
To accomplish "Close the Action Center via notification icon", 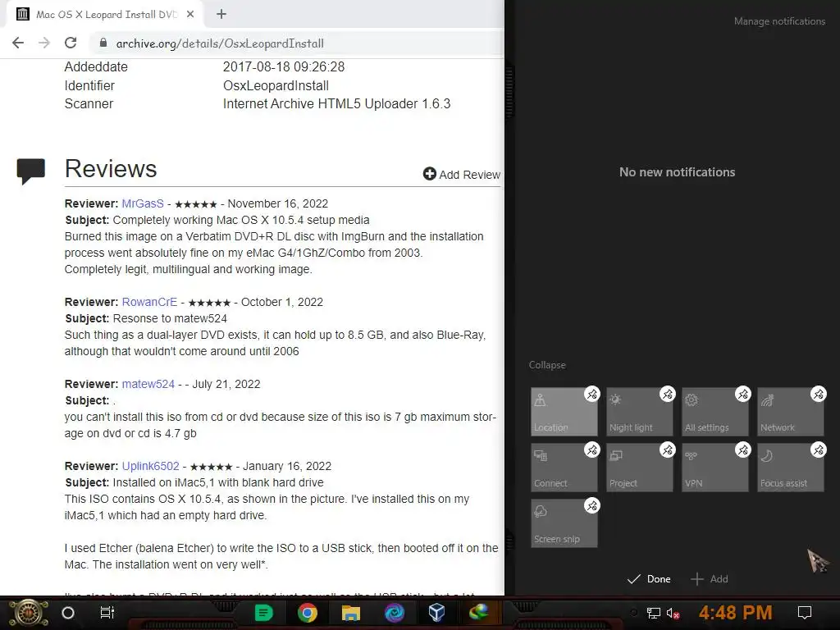I will (805, 613).
